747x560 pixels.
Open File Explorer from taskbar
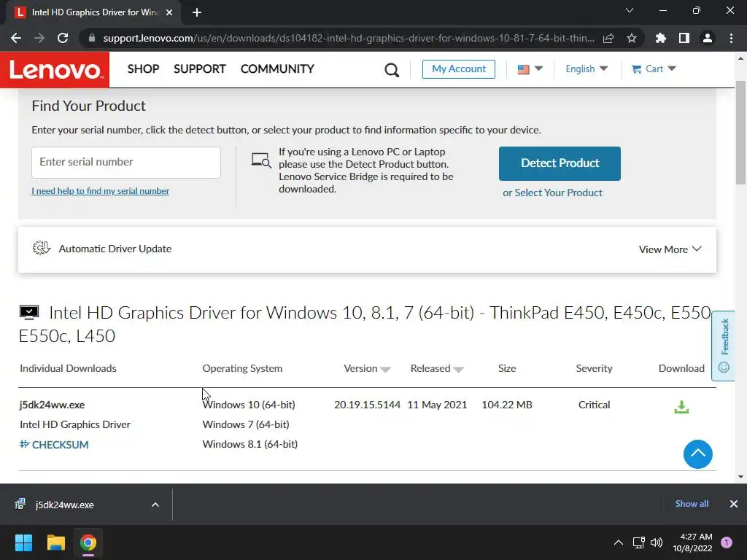pos(55,542)
